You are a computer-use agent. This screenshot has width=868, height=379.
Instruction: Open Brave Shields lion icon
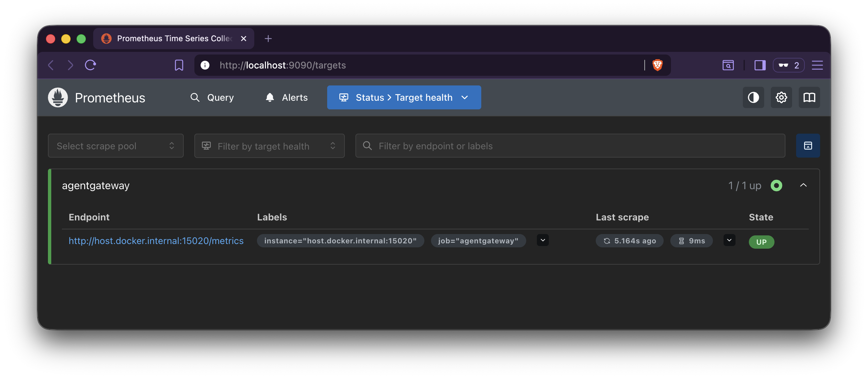tap(657, 65)
